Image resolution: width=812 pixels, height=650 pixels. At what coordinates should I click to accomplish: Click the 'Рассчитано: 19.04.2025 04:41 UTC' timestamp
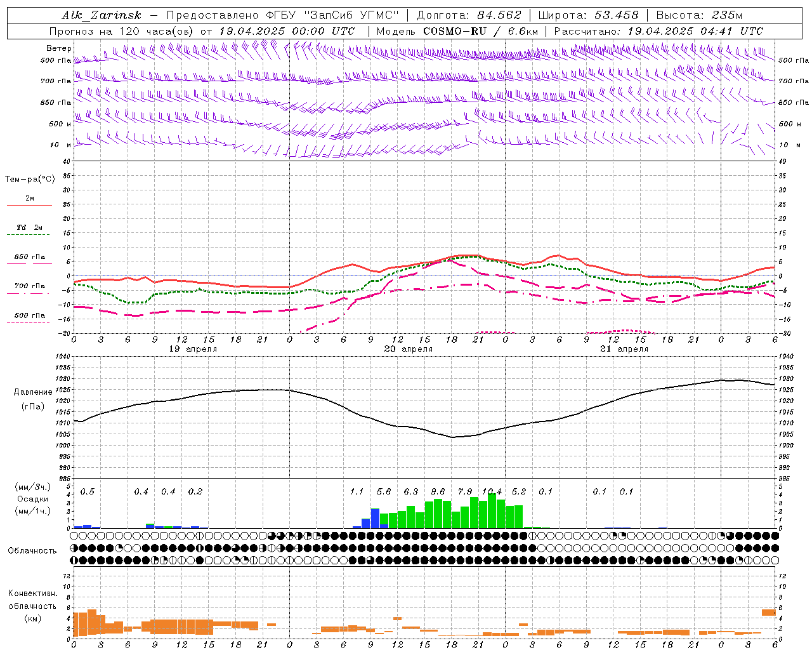(x=658, y=31)
